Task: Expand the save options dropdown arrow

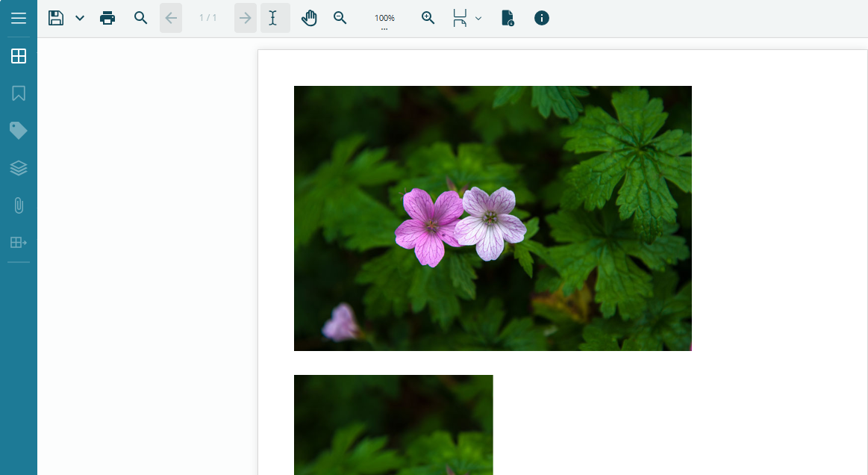Action: 80,18
